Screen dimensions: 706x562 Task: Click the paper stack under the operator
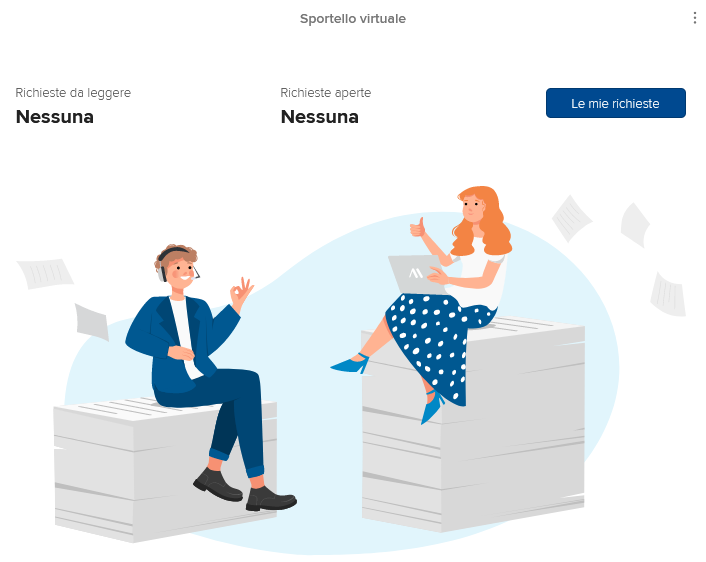(164, 468)
